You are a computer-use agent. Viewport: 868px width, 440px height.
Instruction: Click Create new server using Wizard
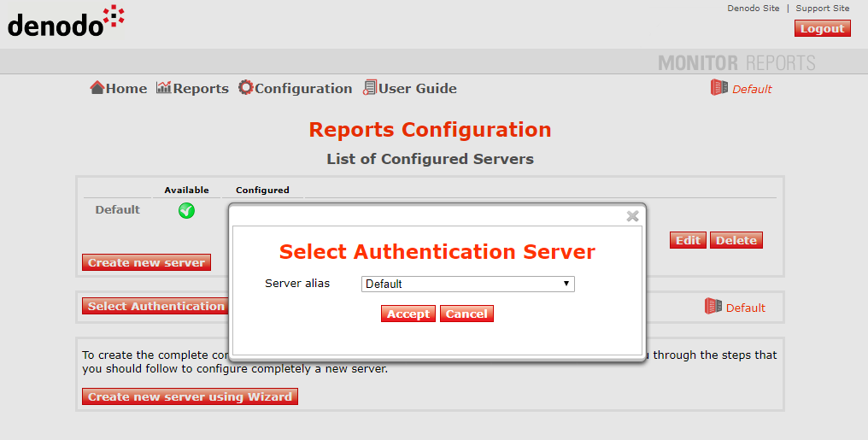coord(190,396)
